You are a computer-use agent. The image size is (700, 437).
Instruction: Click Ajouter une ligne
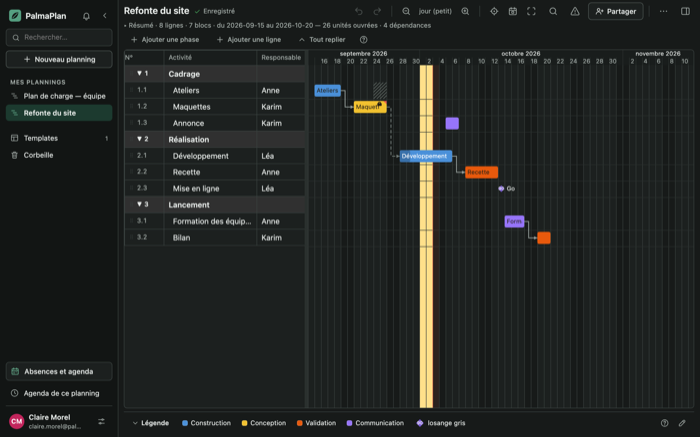249,40
